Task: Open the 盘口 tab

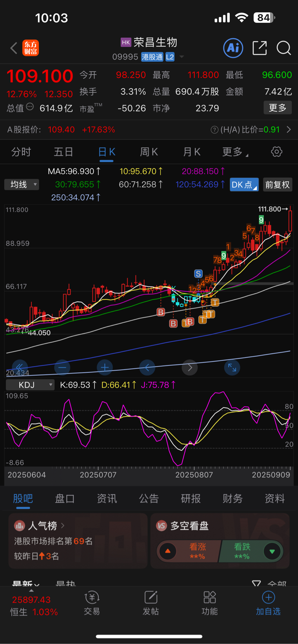Action: (x=65, y=498)
